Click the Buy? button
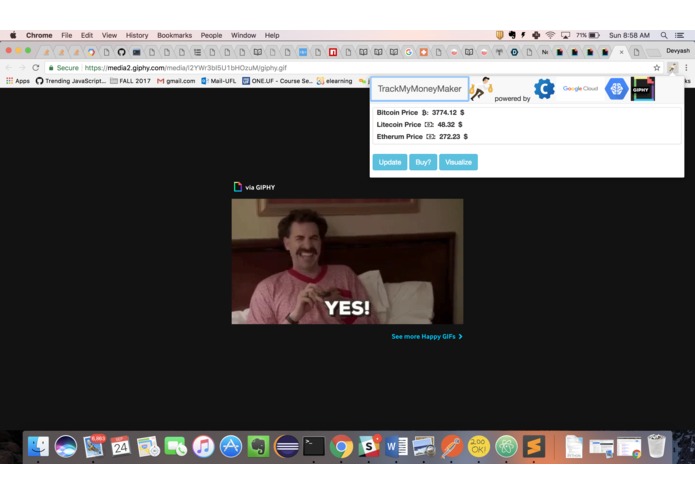 423,162
